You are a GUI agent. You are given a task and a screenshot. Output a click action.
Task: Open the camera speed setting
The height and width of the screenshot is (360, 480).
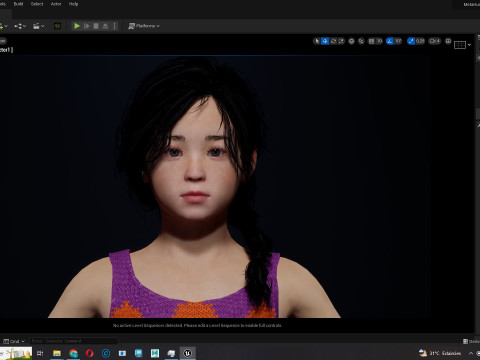tap(435, 41)
